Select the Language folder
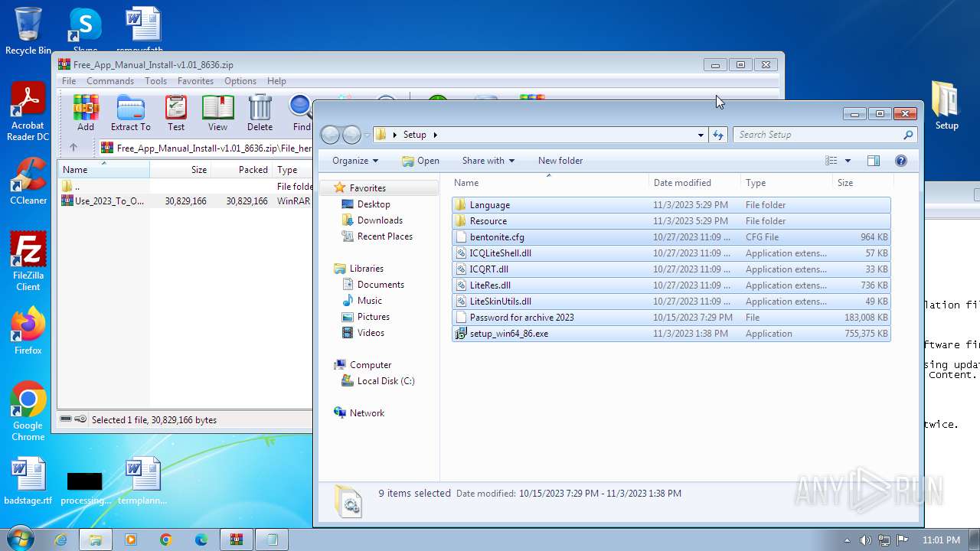 click(671, 205)
